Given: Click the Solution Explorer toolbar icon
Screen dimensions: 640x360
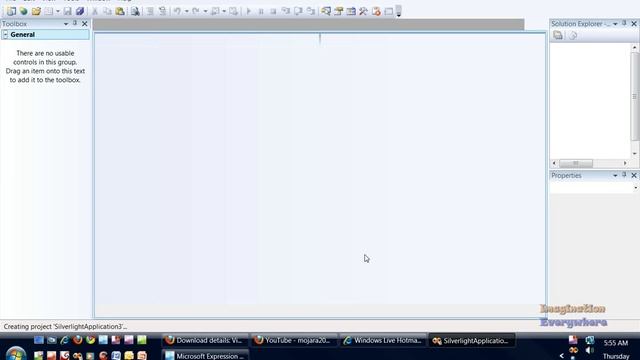Looking at the screenshot, I should [326, 11].
